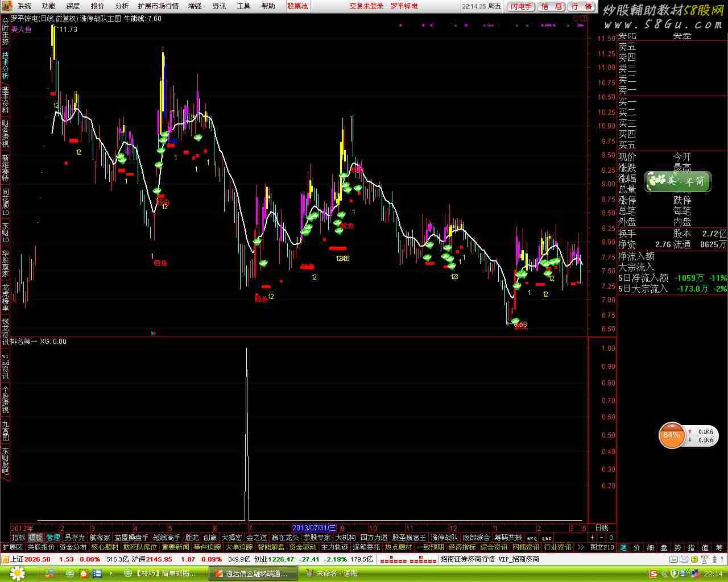
Task: Click the 行情 button at top right
Action: 581,6
